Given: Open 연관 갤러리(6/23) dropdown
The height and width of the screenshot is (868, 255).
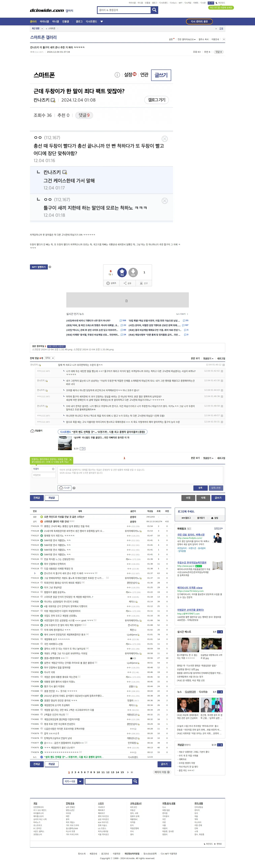Looking at the screenshot, I should [x=186, y=39].
